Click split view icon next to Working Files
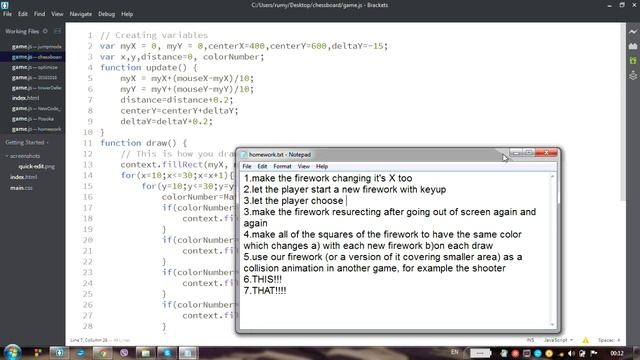Image resolution: width=640 pixels, height=360 pixels. click(57, 31)
